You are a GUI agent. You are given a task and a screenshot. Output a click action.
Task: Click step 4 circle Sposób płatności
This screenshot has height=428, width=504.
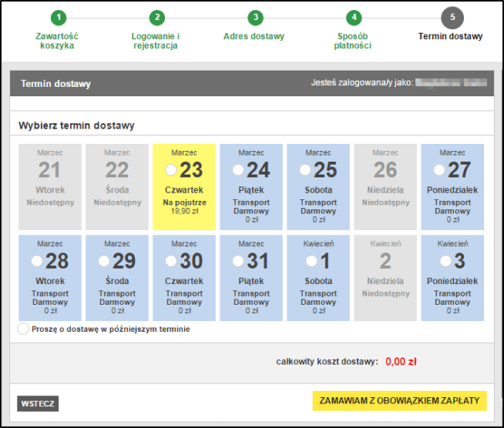[x=353, y=17]
